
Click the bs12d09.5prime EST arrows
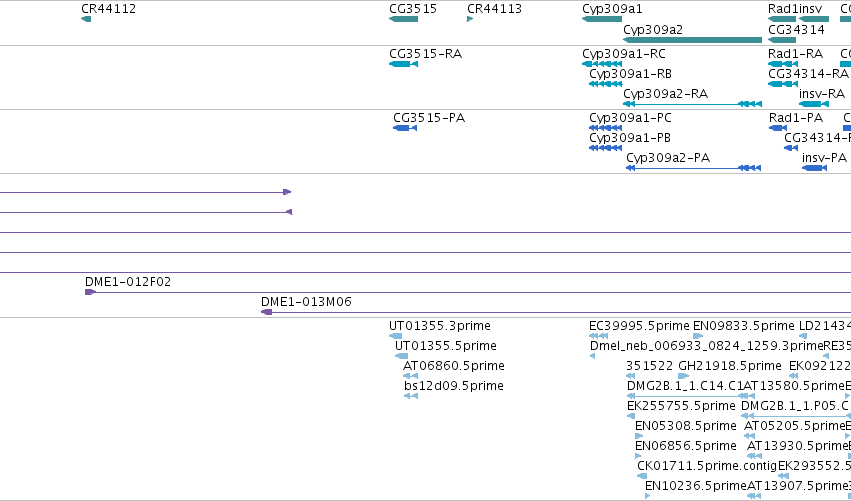[411, 396]
